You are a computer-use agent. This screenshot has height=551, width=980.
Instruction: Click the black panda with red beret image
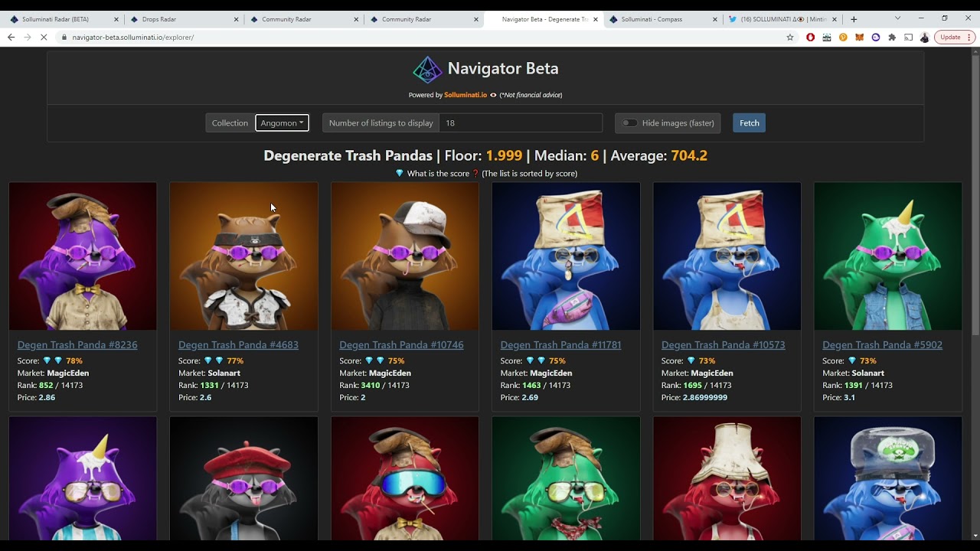pos(243,479)
